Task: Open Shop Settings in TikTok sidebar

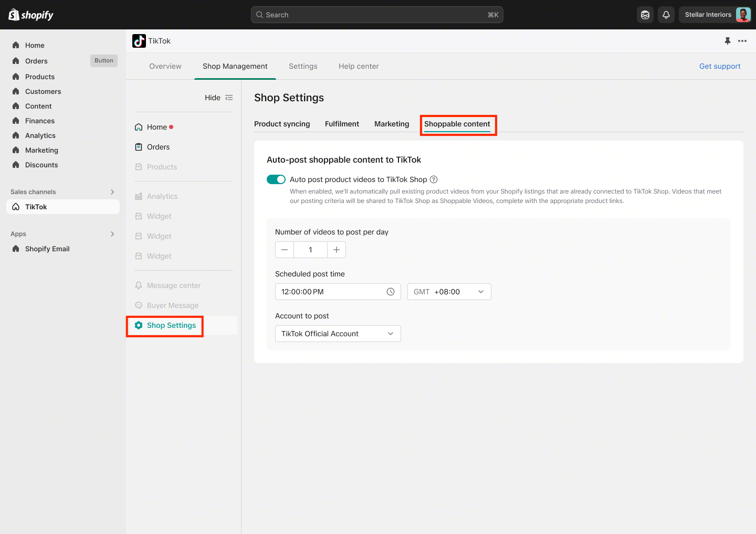Action: (182, 325)
